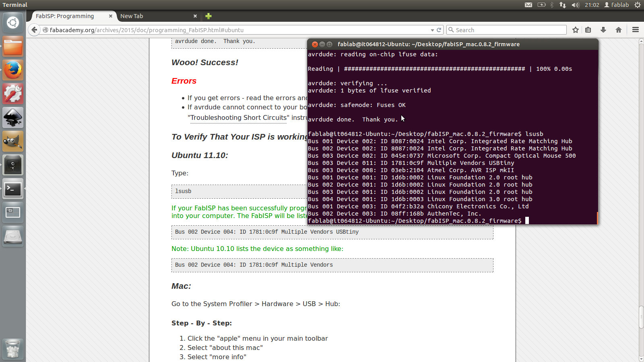Open the Bluetooth indicator menu

(x=552, y=5)
